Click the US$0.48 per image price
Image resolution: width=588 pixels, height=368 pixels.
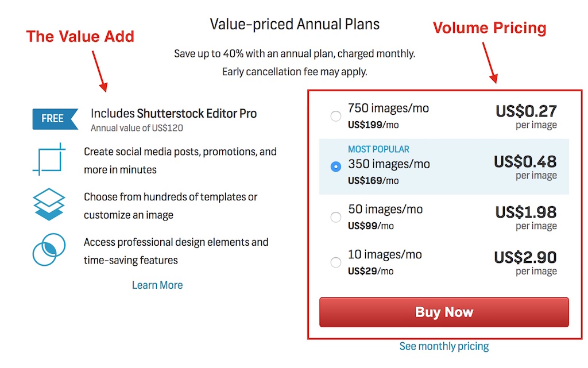pos(525,167)
